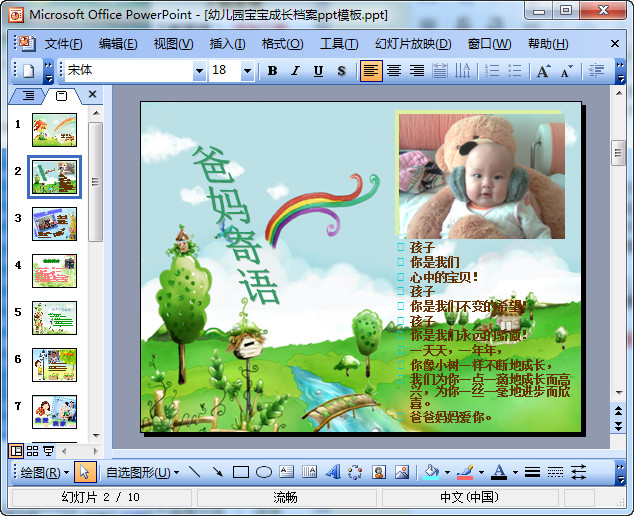Toggle text Shadow formatting
634x516 pixels.
(342, 71)
